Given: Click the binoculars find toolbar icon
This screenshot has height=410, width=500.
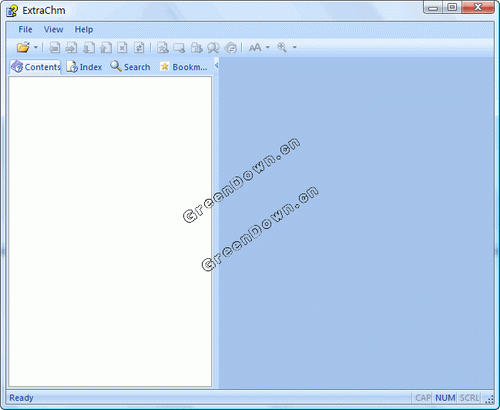Looking at the screenshot, I should point(213,48).
